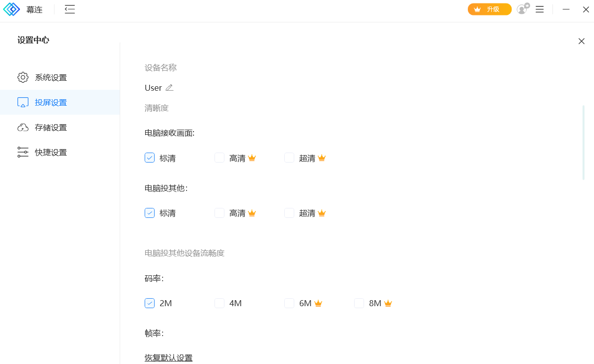Toggle 标清 under 电脑接收画面
Viewport: 594px width, 364px height.
coord(150,158)
